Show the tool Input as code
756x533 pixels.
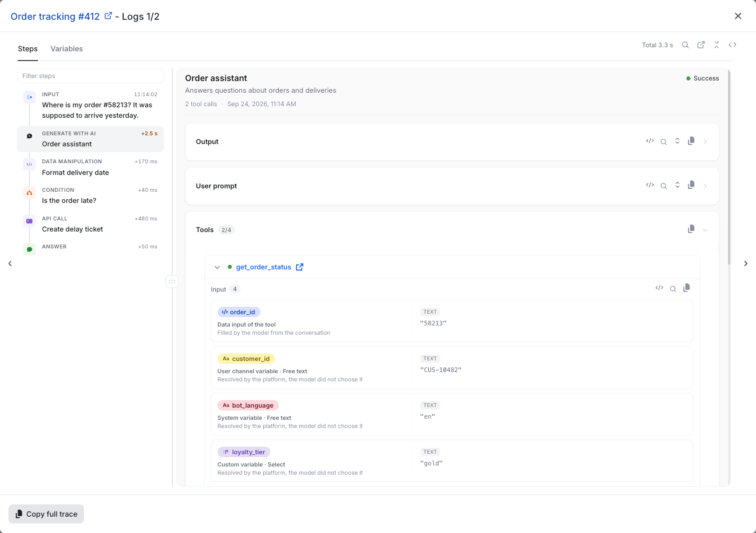659,288
